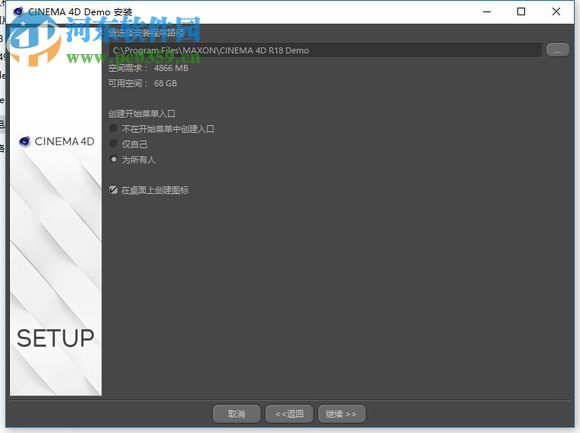Image resolution: width=580 pixels, height=433 pixels.
Task: Minimize the installer window
Action: pos(487,12)
